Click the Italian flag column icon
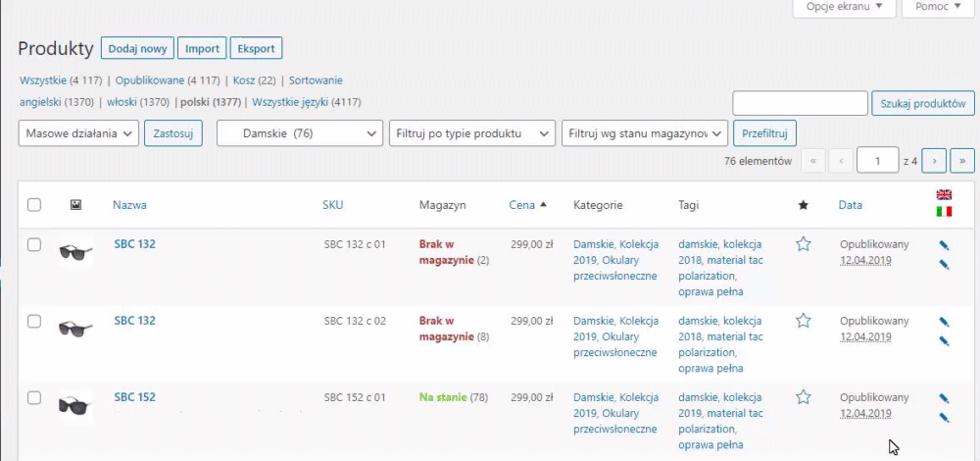Image resolution: width=980 pixels, height=461 pixels. 944,212
